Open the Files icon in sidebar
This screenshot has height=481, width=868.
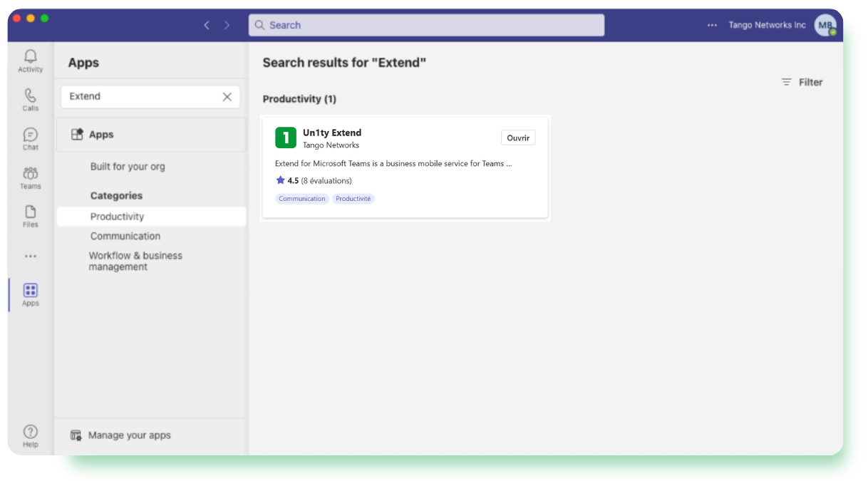(30, 216)
